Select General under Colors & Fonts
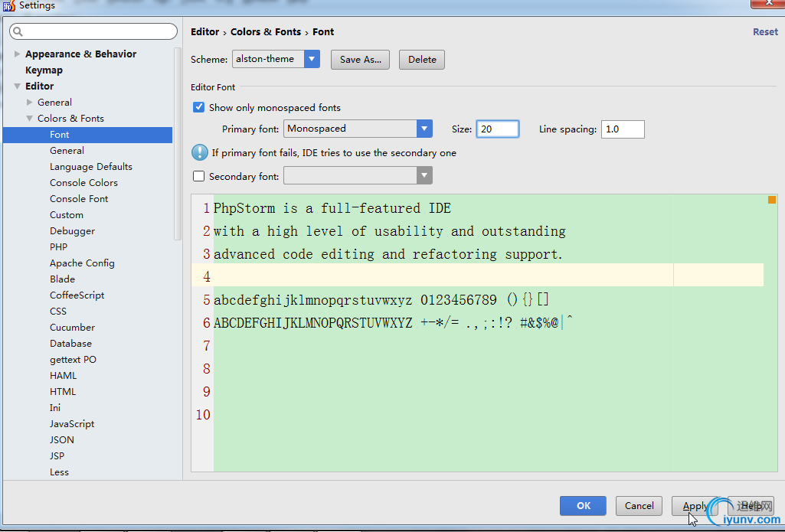Image resolution: width=785 pixels, height=532 pixels. coord(67,151)
